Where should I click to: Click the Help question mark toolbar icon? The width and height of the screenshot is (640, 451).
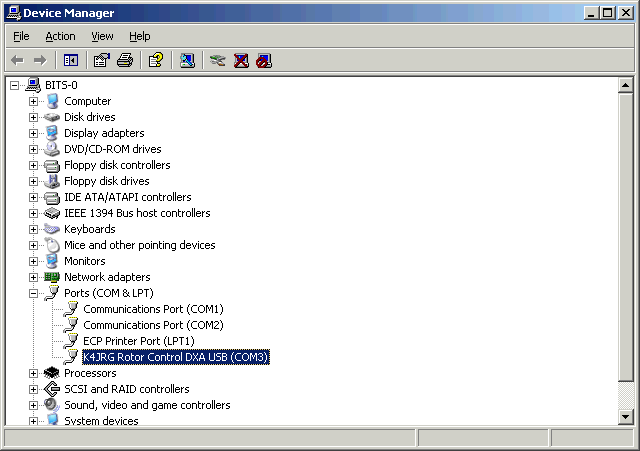pos(156,60)
